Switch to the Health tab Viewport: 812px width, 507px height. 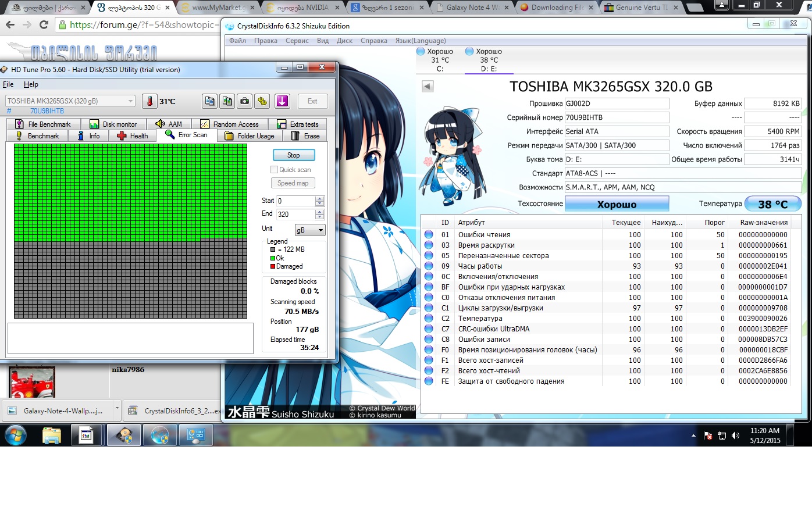click(x=133, y=136)
